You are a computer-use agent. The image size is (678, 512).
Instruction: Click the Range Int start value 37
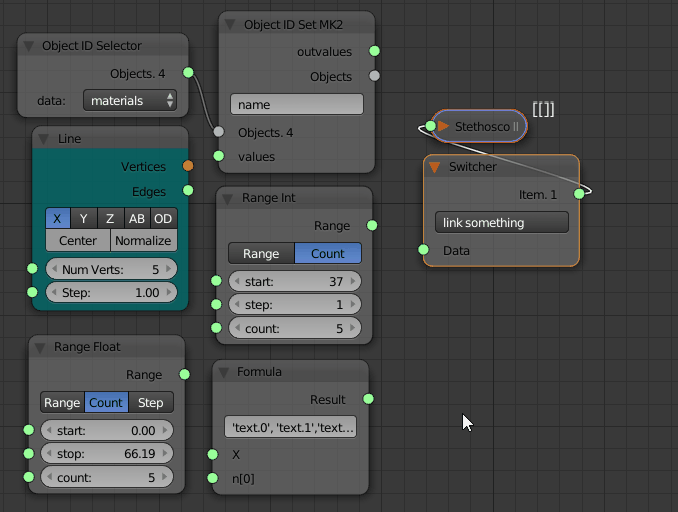click(x=336, y=282)
